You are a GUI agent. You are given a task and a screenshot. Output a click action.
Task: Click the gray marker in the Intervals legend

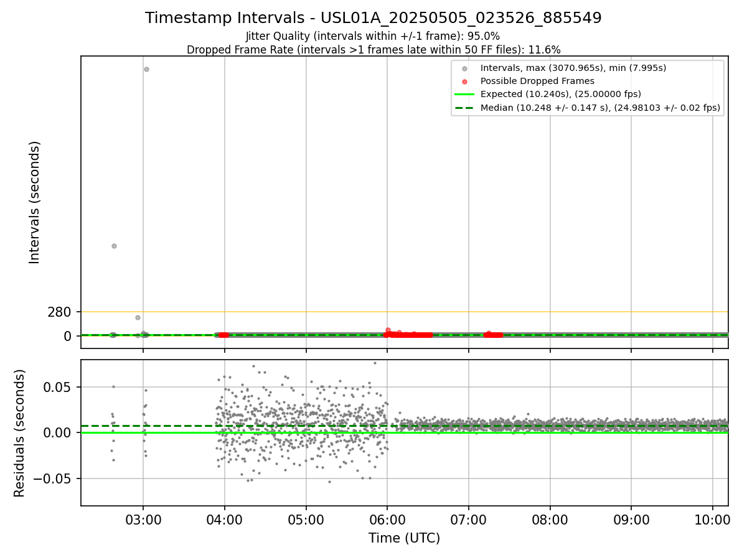tap(464, 68)
